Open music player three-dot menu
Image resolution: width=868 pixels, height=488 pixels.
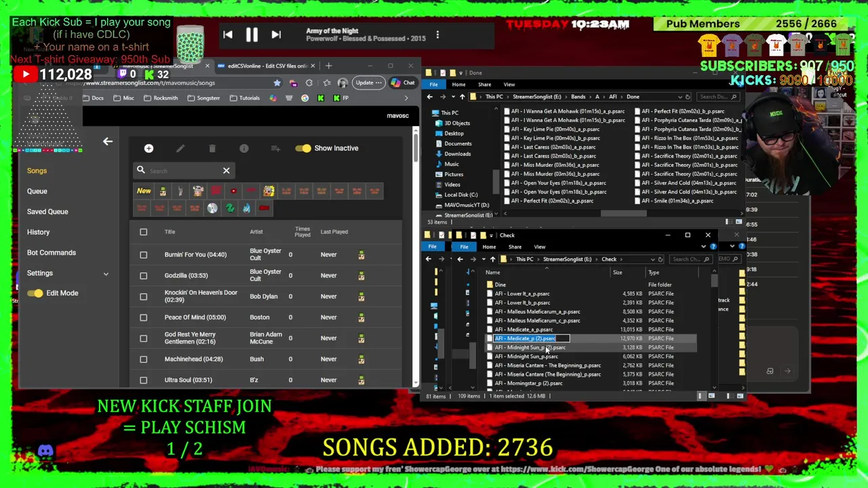click(x=437, y=35)
